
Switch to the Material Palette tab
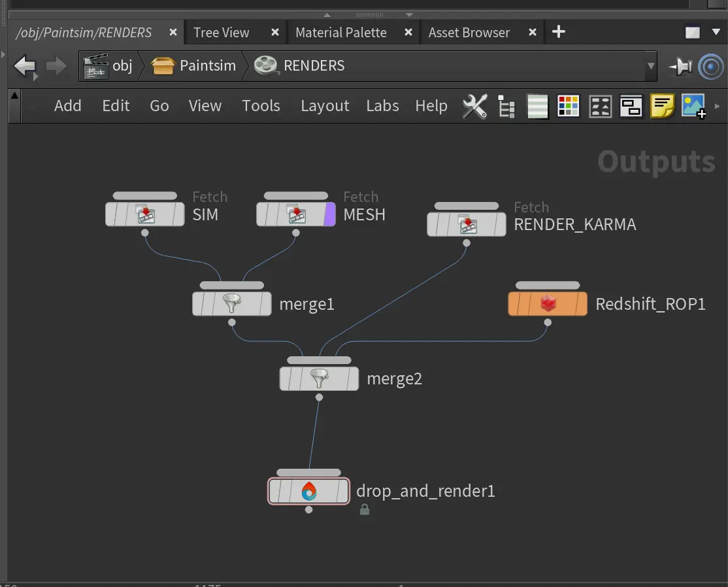point(340,33)
